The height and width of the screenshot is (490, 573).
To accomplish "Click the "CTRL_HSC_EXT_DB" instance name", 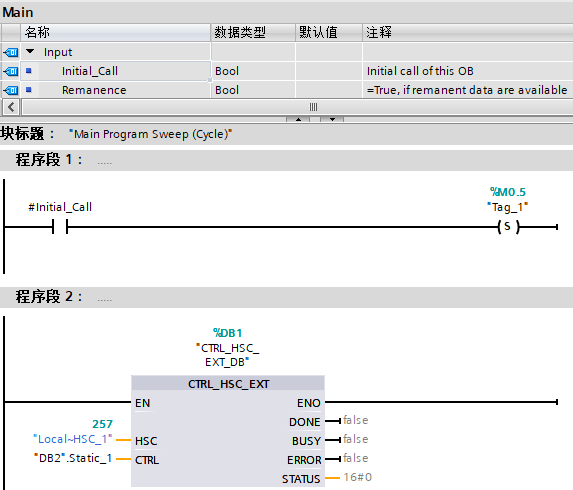I will click(x=228, y=355).
